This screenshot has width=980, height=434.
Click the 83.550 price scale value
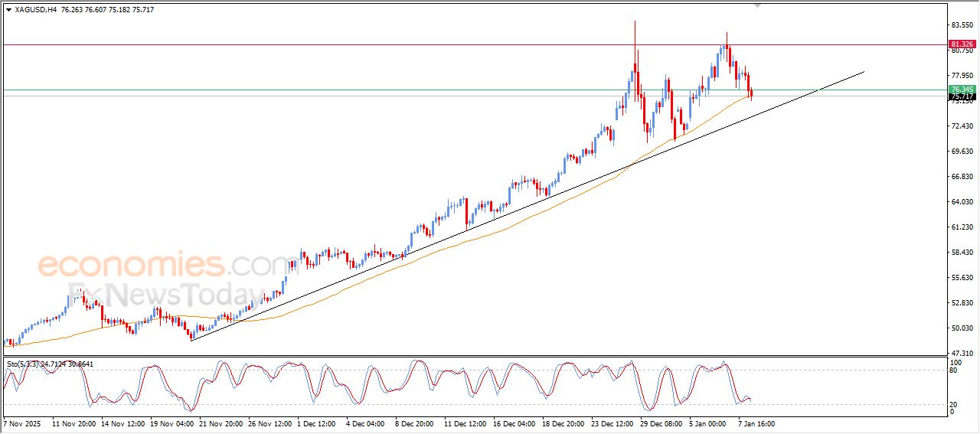961,24
